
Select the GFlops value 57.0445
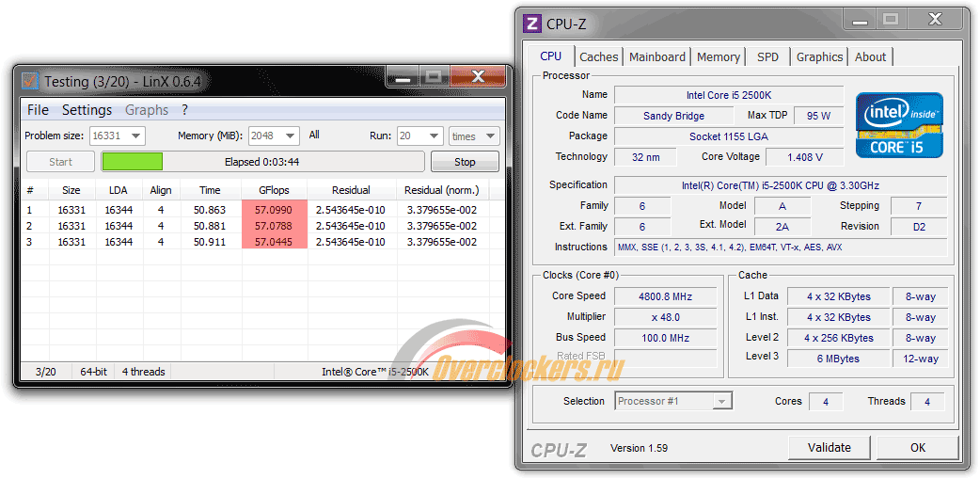[x=274, y=242]
